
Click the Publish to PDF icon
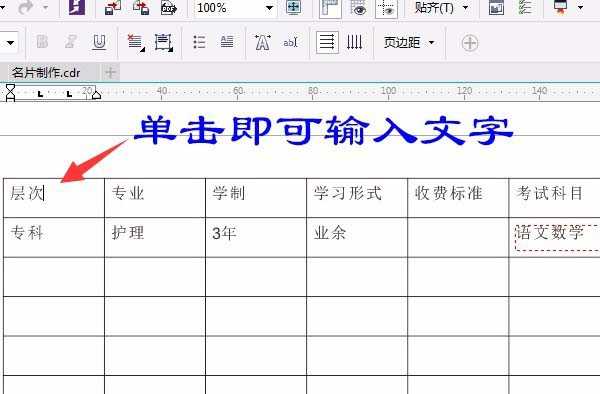(168, 7)
